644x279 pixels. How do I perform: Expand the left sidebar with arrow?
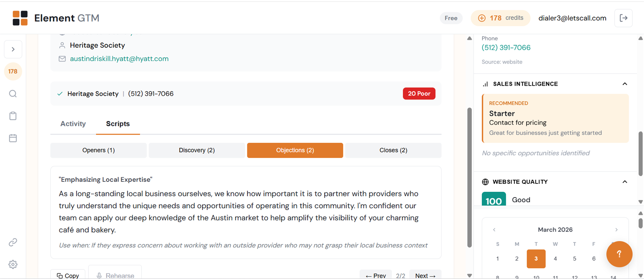[13, 49]
